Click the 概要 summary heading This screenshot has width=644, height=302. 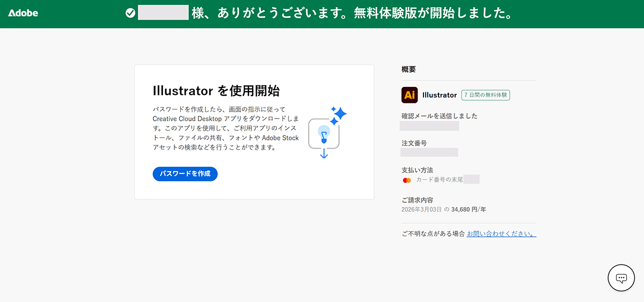click(408, 69)
